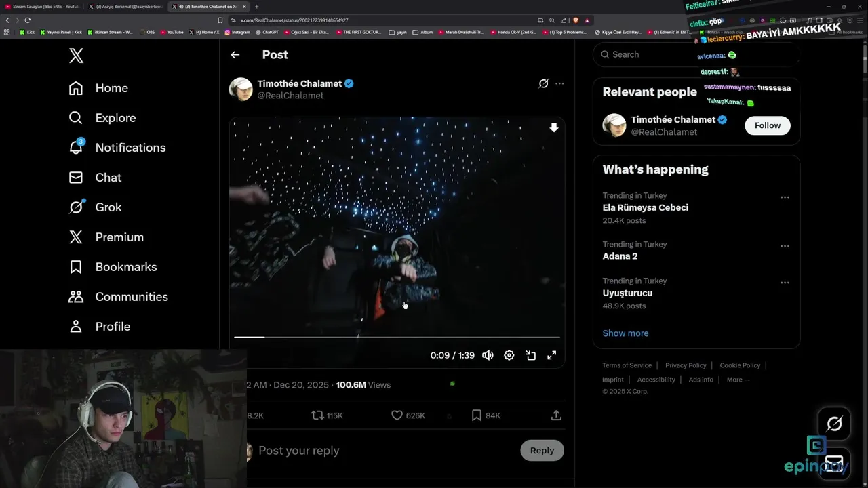The image size is (868, 488).
Task: Open the OBS bookmark
Action: pos(147,32)
